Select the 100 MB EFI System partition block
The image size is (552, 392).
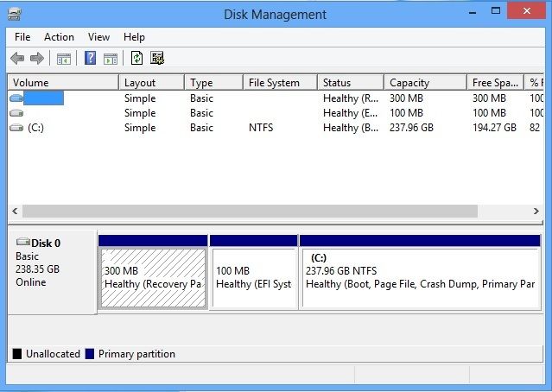(x=253, y=277)
